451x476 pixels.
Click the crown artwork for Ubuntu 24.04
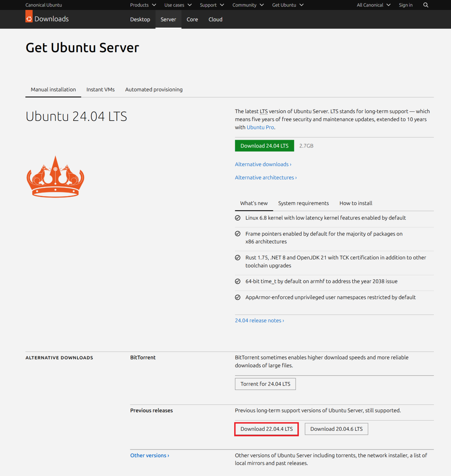55,177
